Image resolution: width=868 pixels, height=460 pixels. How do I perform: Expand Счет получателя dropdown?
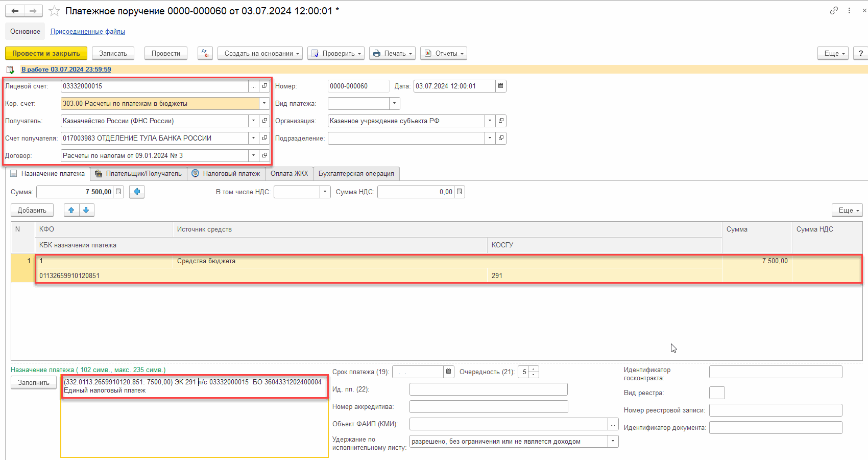click(253, 138)
